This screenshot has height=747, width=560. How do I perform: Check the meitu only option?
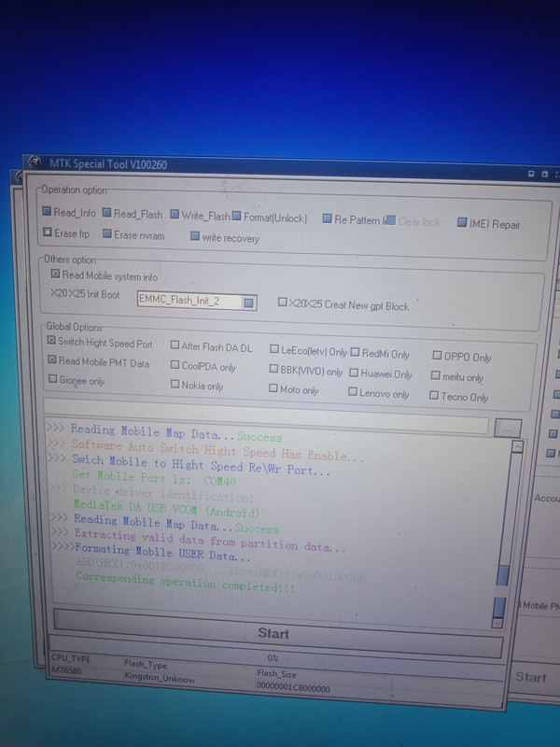435,375
